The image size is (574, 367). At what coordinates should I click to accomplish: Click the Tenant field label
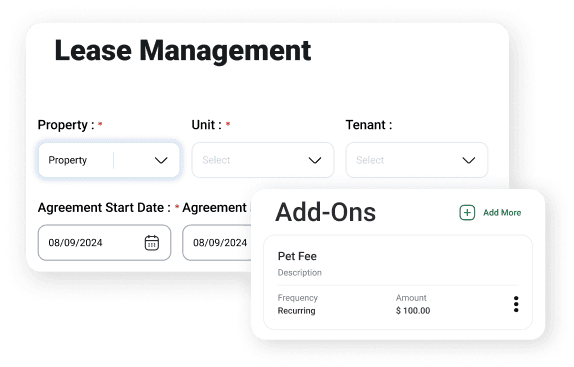coord(369,125)
